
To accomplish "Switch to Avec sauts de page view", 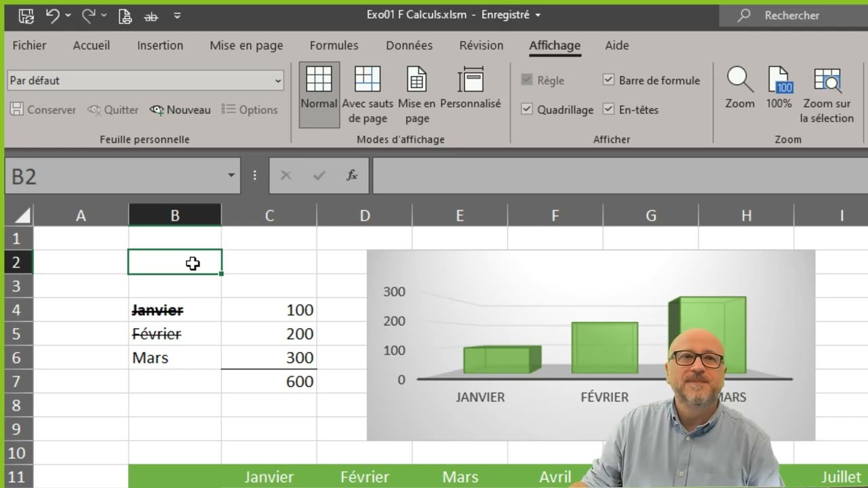I will pos(368,94).
